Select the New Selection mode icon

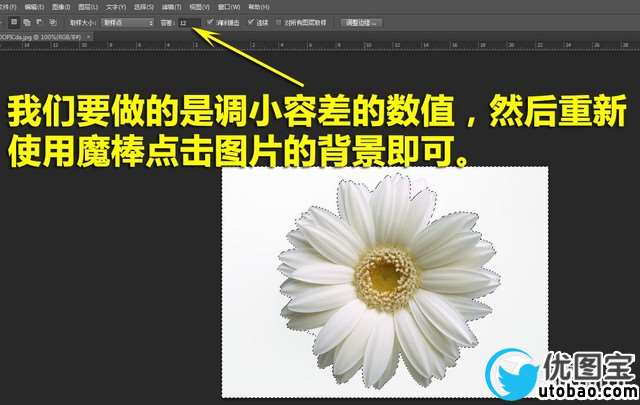[14, 22]
